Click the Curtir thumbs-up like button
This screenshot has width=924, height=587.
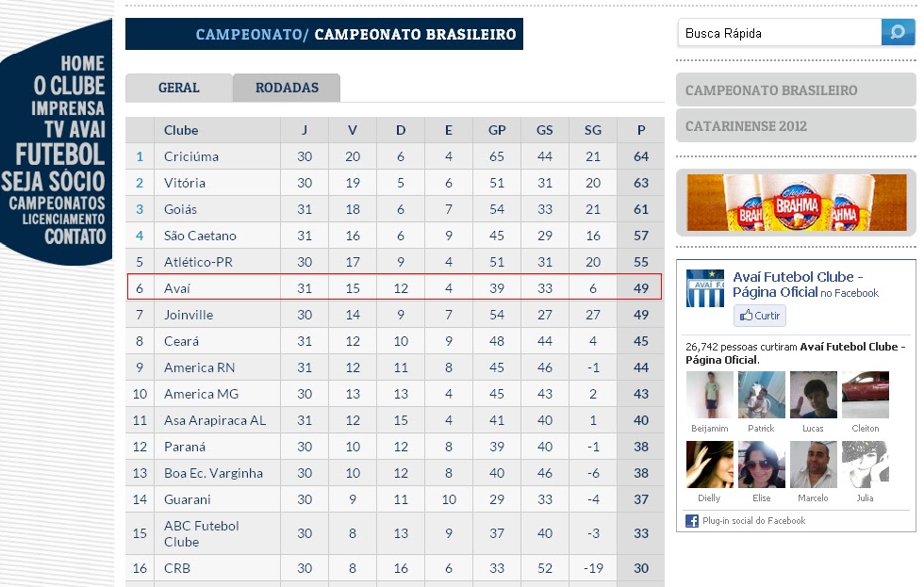760,316
